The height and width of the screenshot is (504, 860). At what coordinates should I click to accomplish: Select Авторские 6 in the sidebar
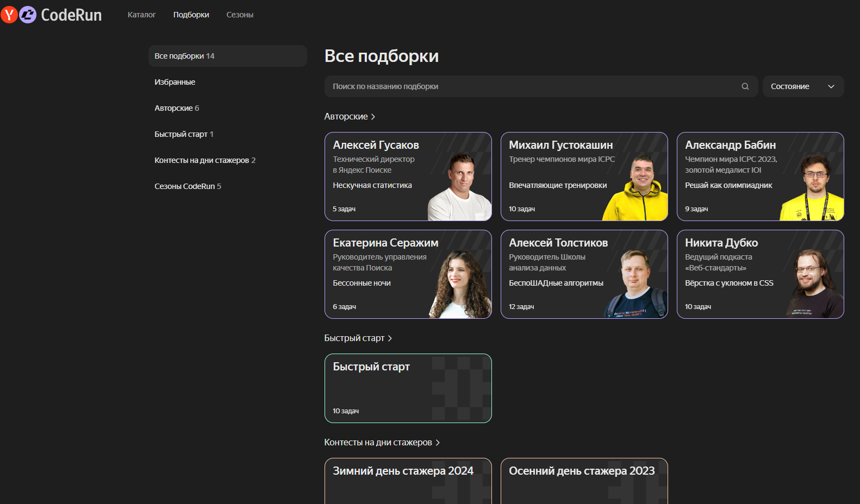point(228,108)
